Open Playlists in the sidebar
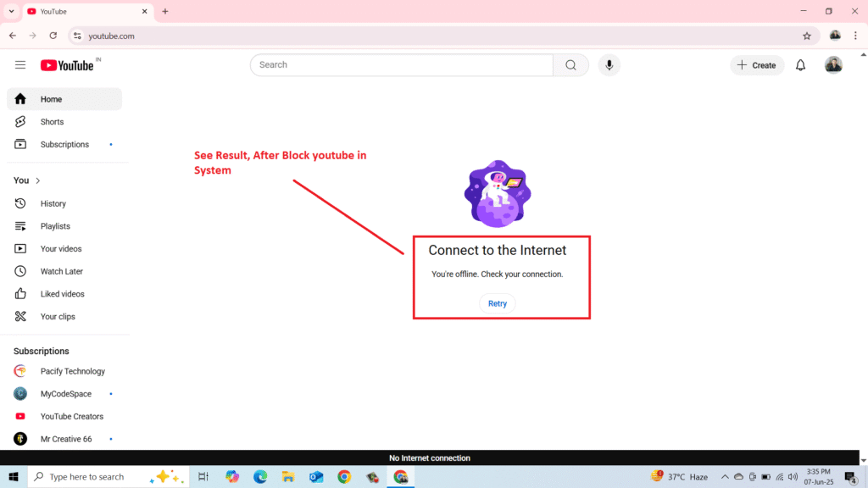868x488 pixels. tap(64, 226)
